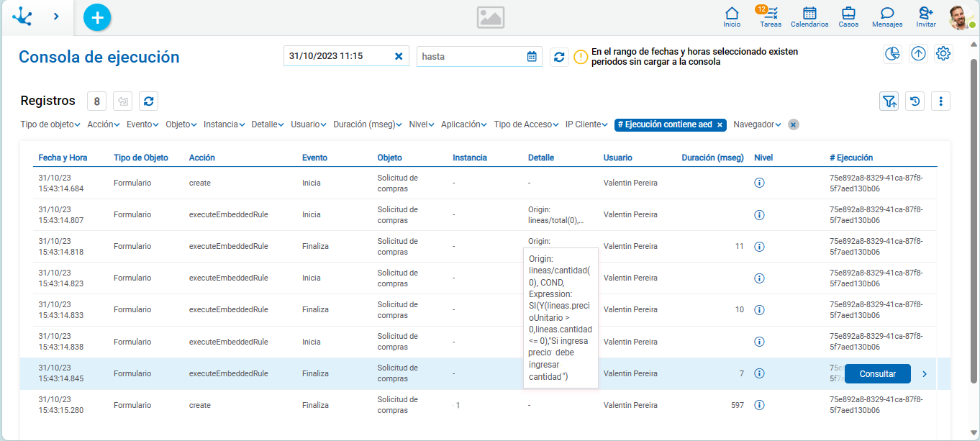Open Mensajes in the top bar
980x441 pixels.
887,17
